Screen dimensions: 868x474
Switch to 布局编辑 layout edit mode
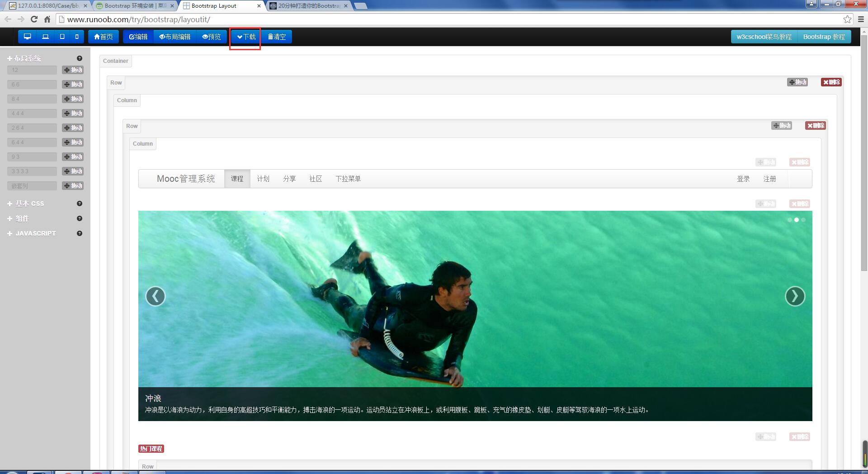pos(175,37)
